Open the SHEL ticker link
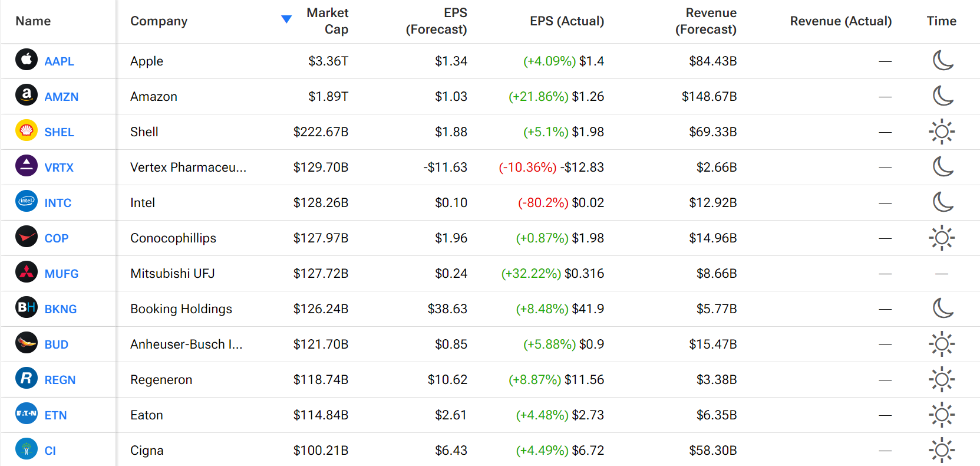Image resolution: width=980 pixels, height=466 pixels. click(59, 132)
